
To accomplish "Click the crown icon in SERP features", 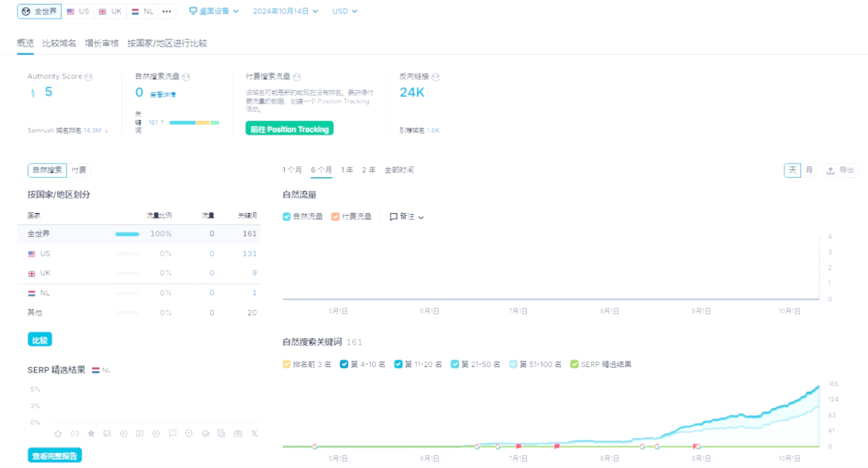I will [58, 433].
